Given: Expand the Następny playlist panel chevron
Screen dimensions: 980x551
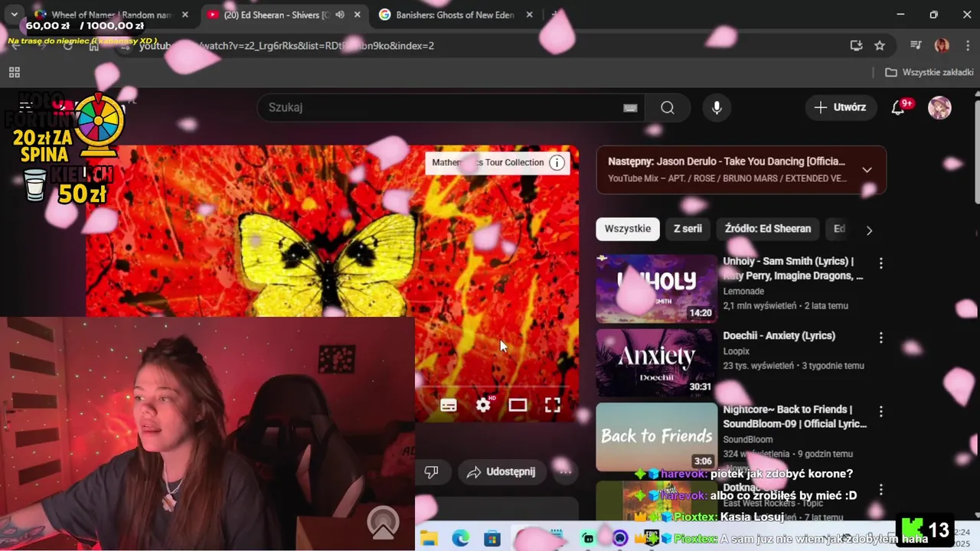Looking at the screenshot, I should click(867, 170).
